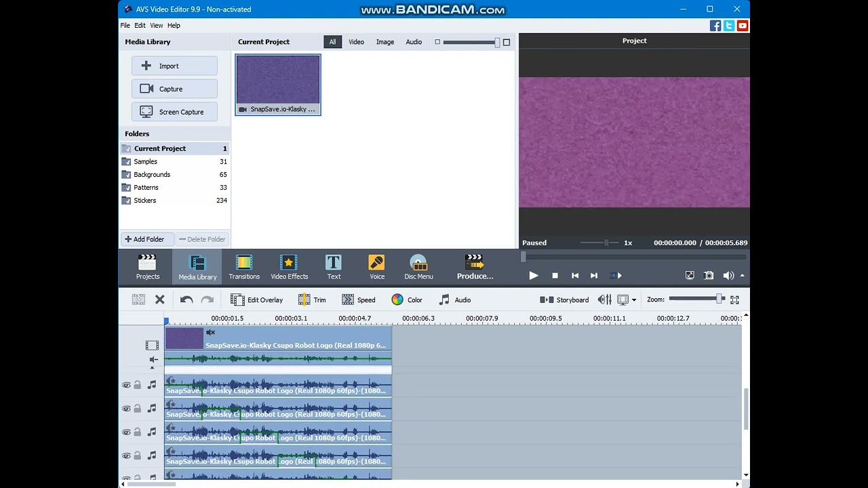868x488 pixels.
Task: Play the project preview
Action: pos(534,275)
